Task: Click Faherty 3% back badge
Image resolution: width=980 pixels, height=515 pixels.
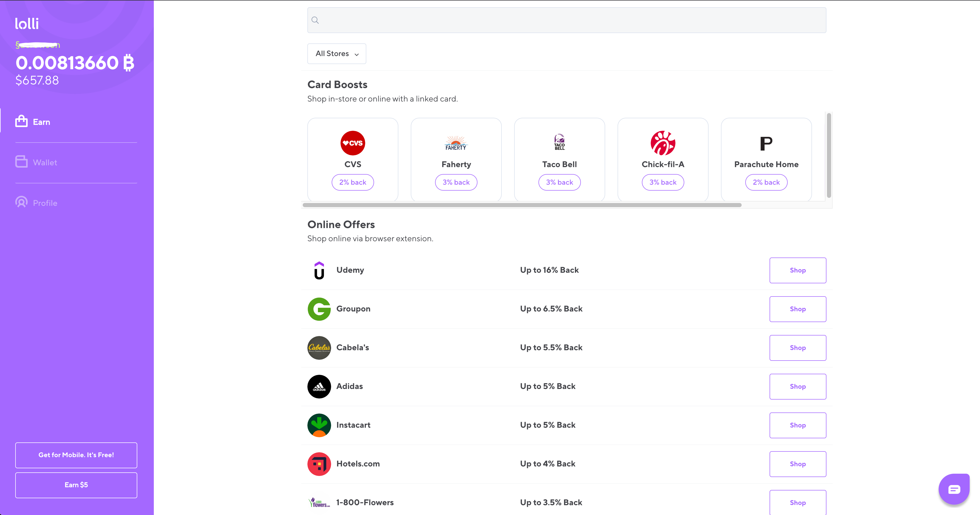Action: pos(456,182)
